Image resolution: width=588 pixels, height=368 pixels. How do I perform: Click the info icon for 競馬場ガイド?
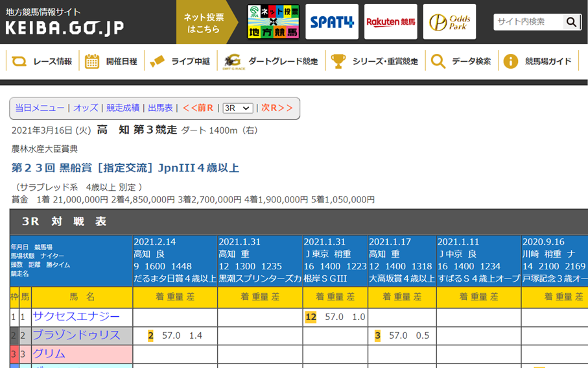(511, 62)
